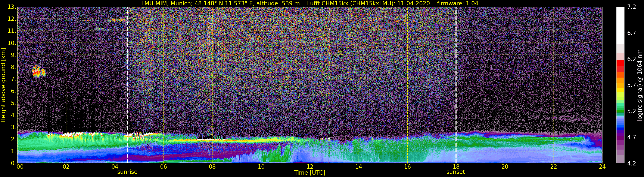
Task: Click the white section of the colorbar
Action: tap(620, 25)
